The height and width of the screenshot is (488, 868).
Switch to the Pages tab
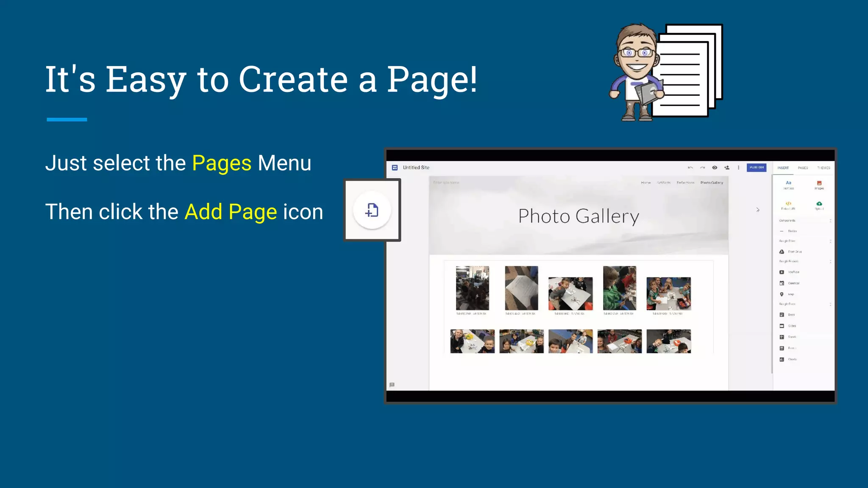click(x=803, y=168)
